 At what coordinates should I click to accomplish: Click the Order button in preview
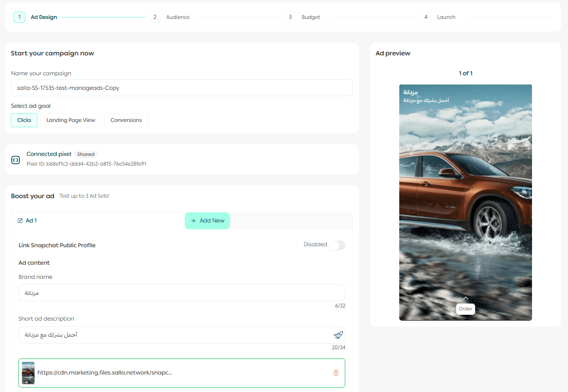[465, 309]
